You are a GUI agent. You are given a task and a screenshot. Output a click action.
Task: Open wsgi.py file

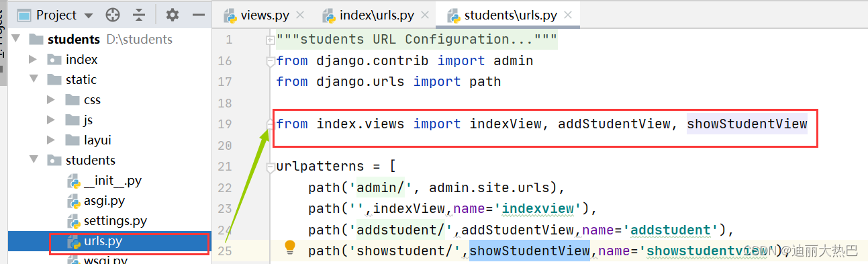[105, 259]
